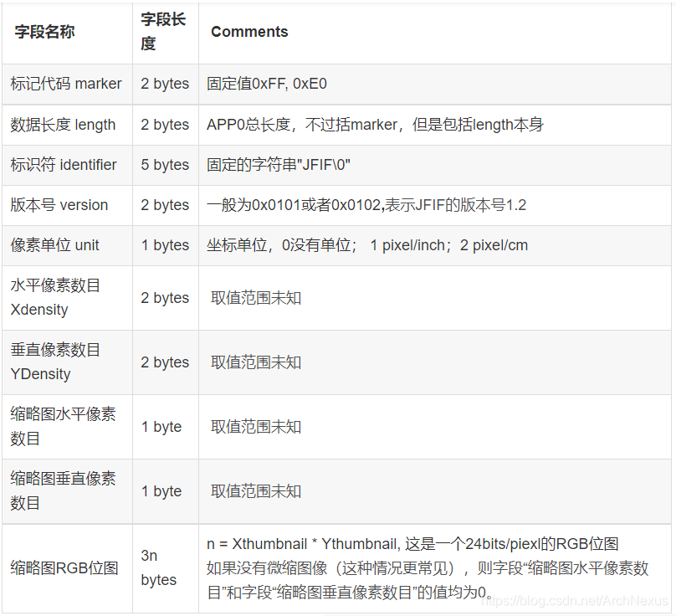Click 2 bytes in the marker row
This screenshot has width=676, height=616.
[165, 84]
